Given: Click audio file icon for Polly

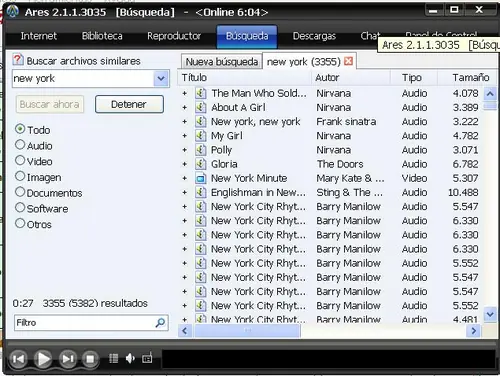Looking at the screenshot, I should [x=201, y=150].
